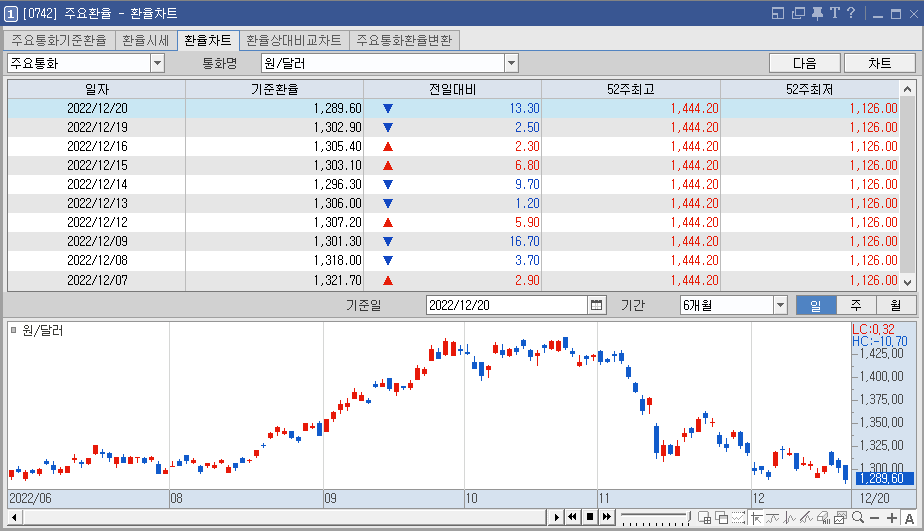Viewport: 924px width, 531px height.
Task: Click the crosshair arrow cursor chart tool
Action: pos(757,517)
